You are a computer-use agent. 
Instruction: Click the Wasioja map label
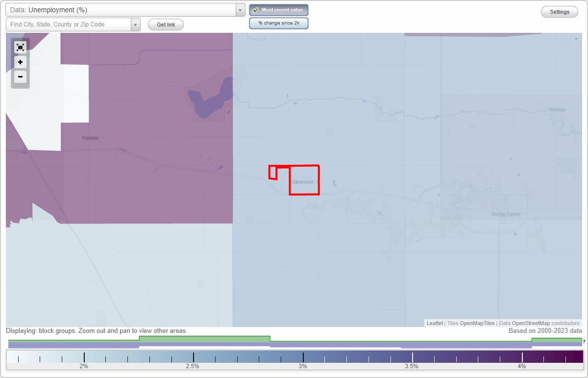tap(557, 109)
